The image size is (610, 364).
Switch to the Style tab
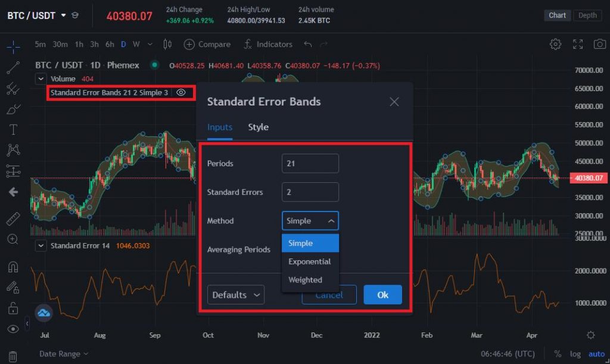258,127
